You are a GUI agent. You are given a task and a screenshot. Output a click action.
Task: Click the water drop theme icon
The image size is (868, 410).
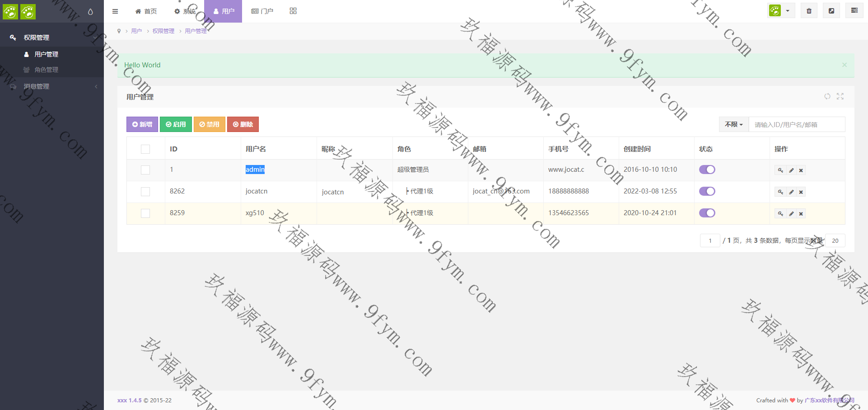(x=90, y=12)
